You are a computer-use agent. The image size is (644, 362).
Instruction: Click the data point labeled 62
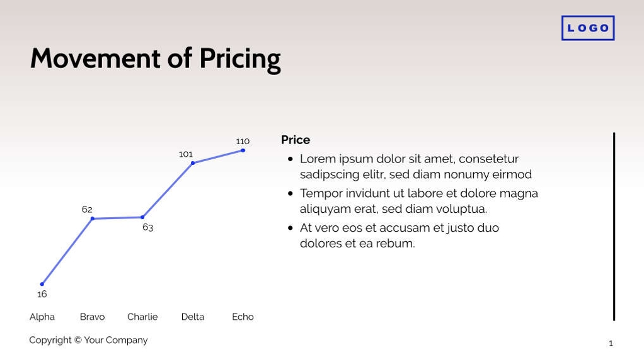93,218
